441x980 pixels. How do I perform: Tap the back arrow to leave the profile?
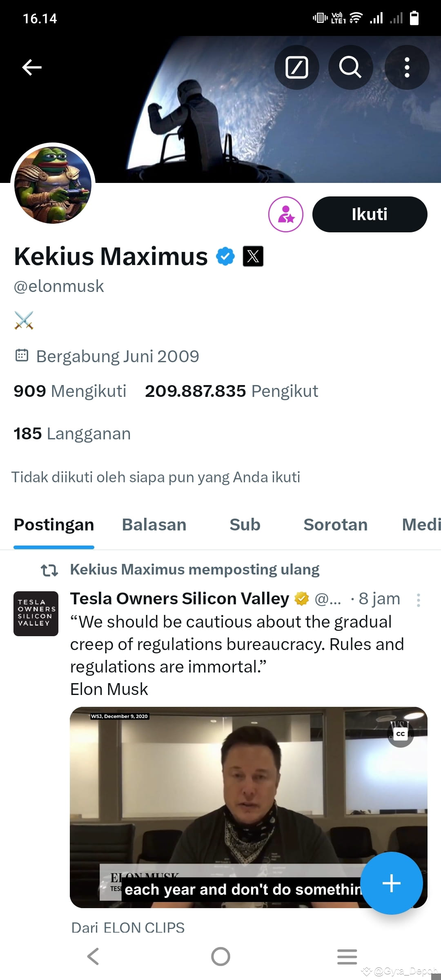pyautogui.click(x=31, y=67)
